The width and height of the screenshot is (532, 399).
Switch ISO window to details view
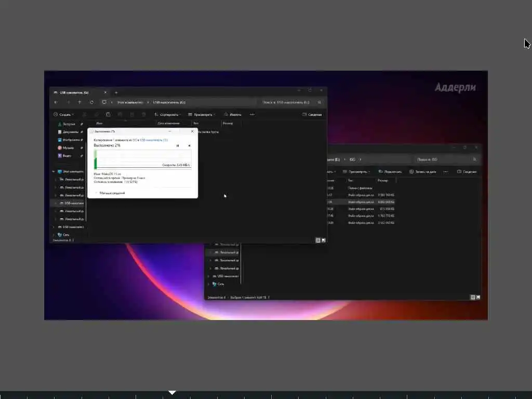473,297
